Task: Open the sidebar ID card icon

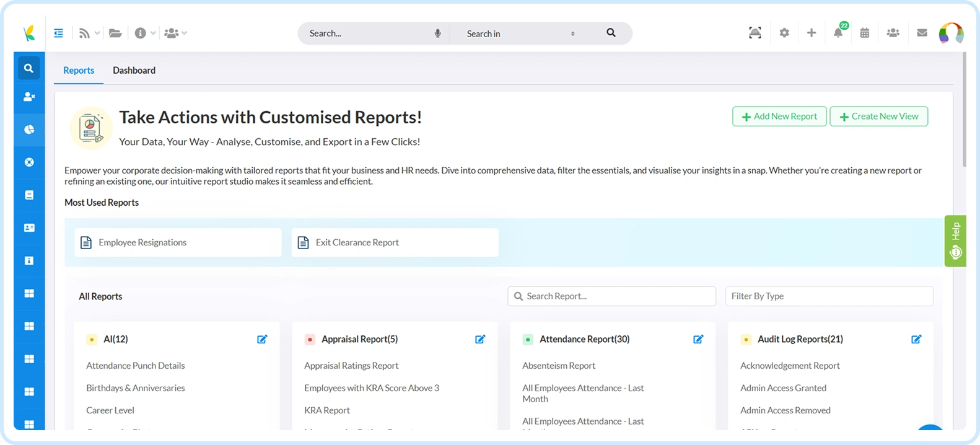Action: (x=29, y=228)
